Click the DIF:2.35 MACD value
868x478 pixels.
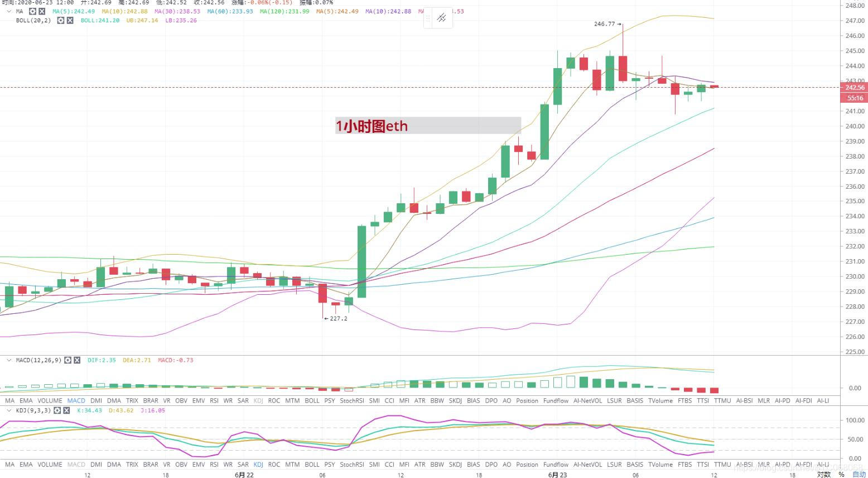[102, 360]
